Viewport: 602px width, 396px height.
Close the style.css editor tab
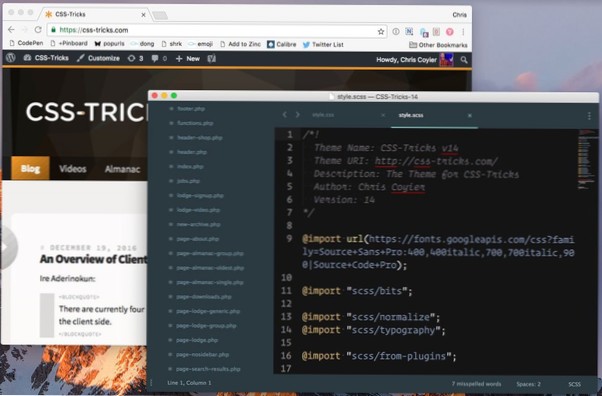(383, 115)
